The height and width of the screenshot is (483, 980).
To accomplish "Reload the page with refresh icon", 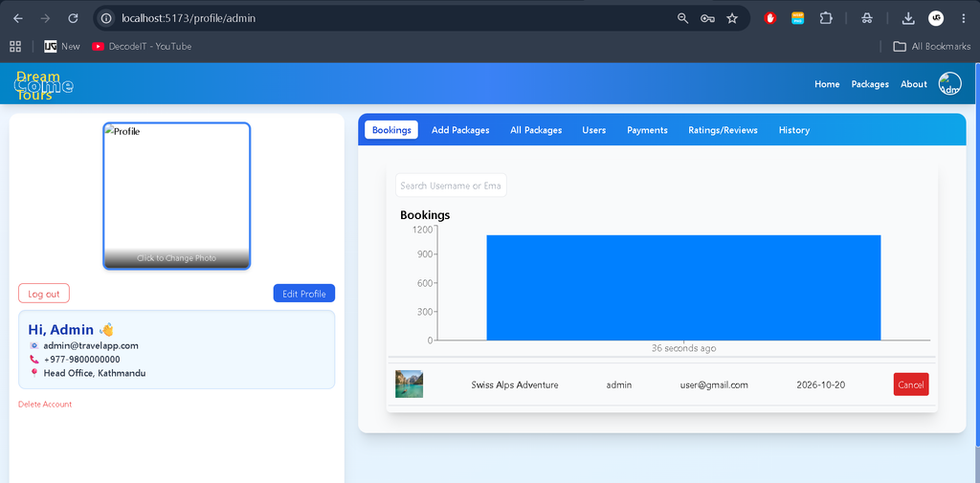I will [73, 19].
